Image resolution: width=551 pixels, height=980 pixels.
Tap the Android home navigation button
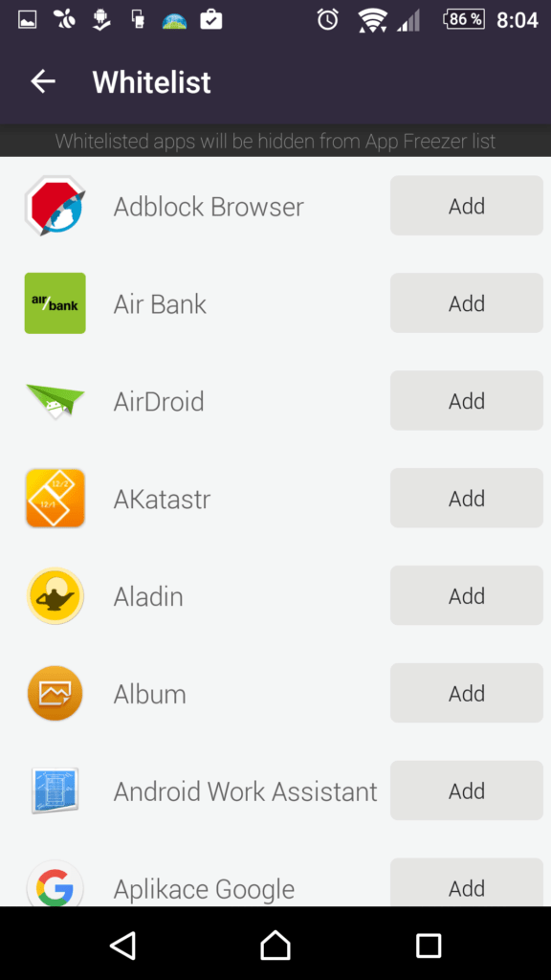click(275, 945)
